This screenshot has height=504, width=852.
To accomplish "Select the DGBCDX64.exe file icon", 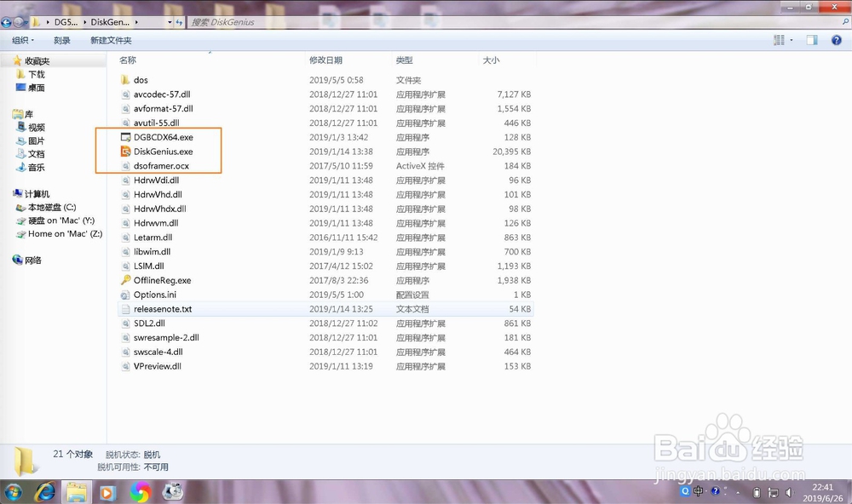I will [125, 137].
